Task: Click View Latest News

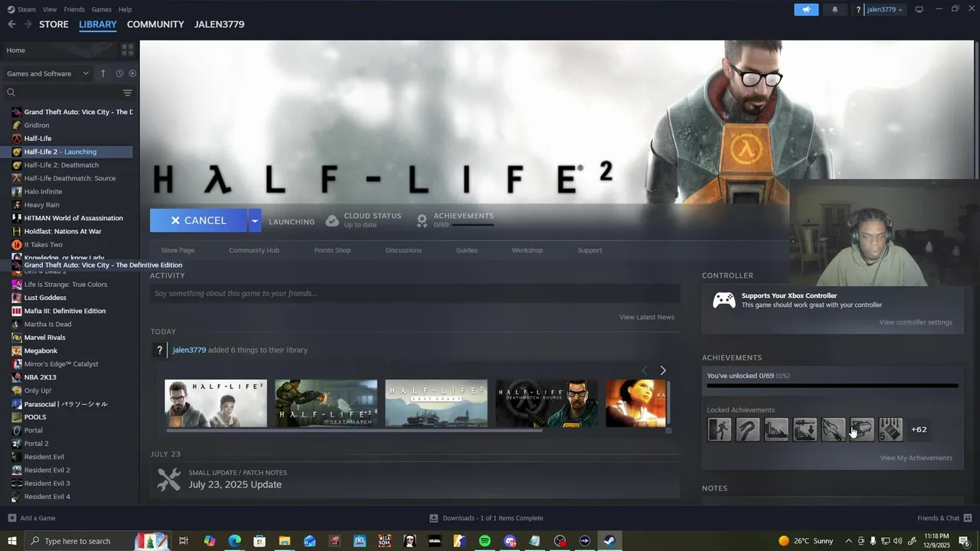Action: click(647, 317)
